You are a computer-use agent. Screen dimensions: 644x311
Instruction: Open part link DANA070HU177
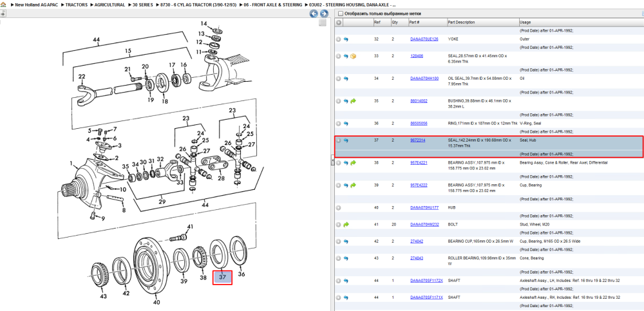coord(424,207)
